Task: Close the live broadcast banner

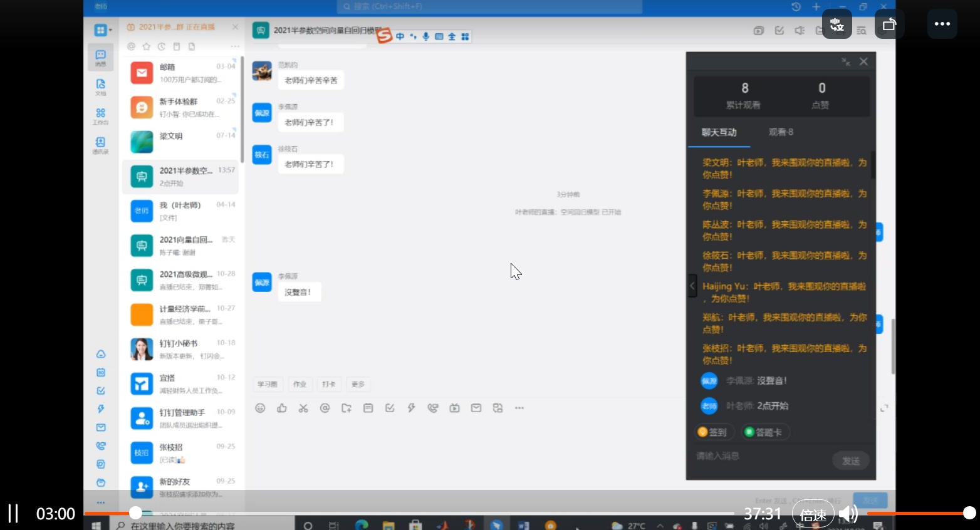Action: [235, 27]
